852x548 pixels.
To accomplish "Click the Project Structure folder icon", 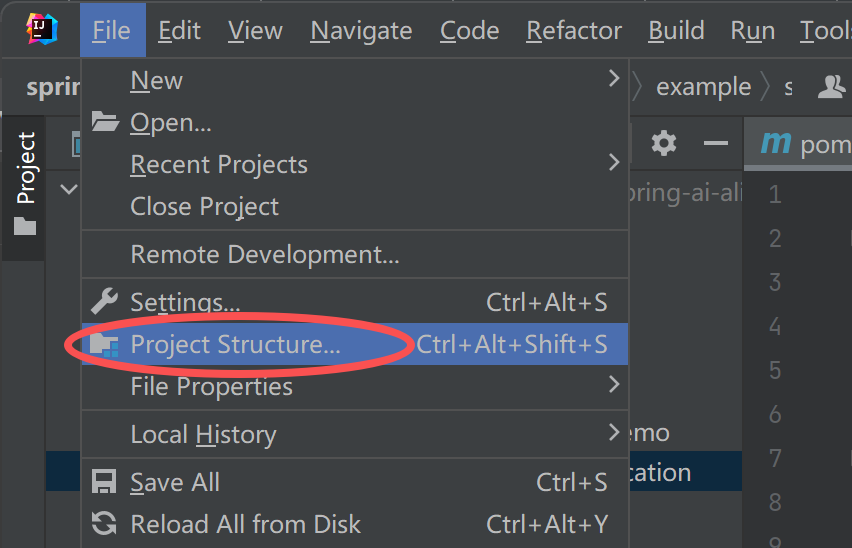I will tap(104, 345).
